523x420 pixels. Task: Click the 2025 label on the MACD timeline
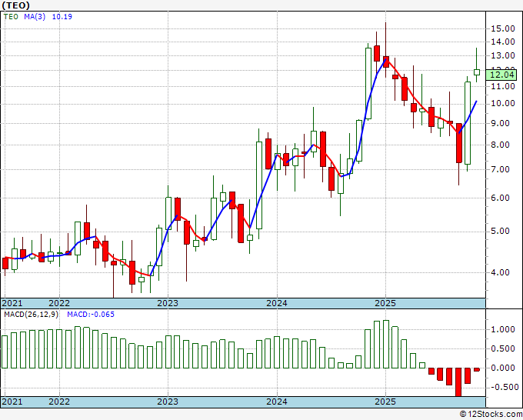tap(385, 402)
